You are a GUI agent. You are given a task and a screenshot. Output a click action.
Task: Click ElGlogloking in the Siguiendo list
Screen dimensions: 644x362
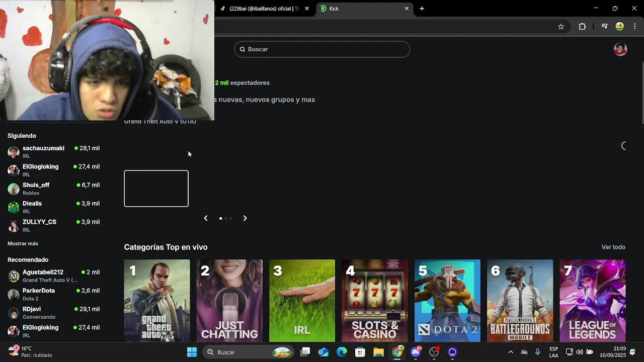click(54, 170)
